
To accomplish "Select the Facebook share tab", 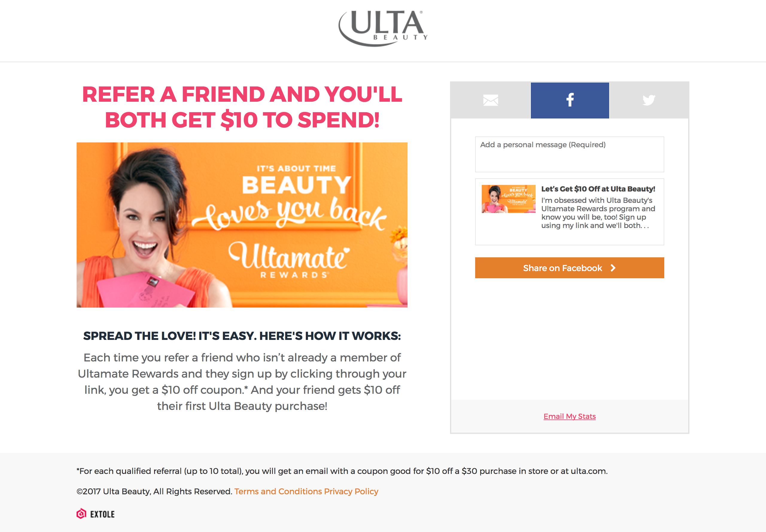I will pos(570,100).
